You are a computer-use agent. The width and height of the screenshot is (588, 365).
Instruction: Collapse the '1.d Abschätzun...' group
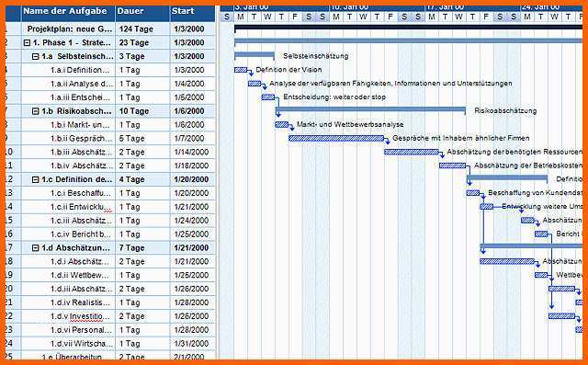point(35,248)
